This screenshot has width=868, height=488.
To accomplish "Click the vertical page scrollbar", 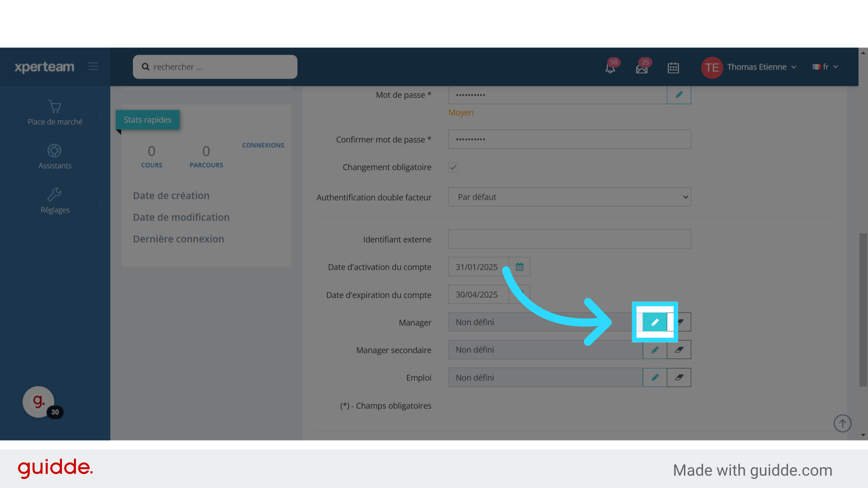I will point(863,310).
